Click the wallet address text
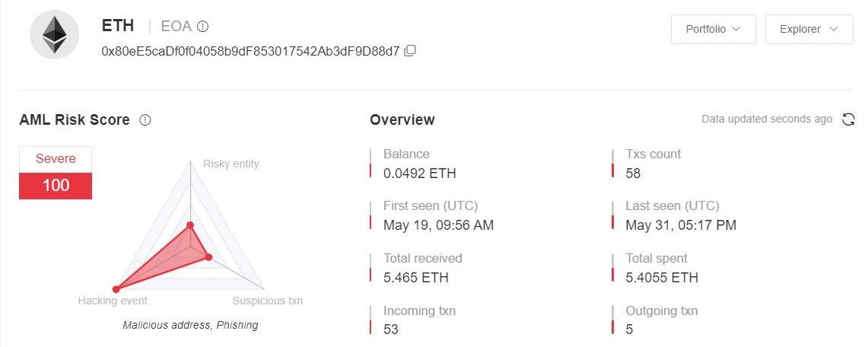The image size is (868, 347). coord(250,51)
